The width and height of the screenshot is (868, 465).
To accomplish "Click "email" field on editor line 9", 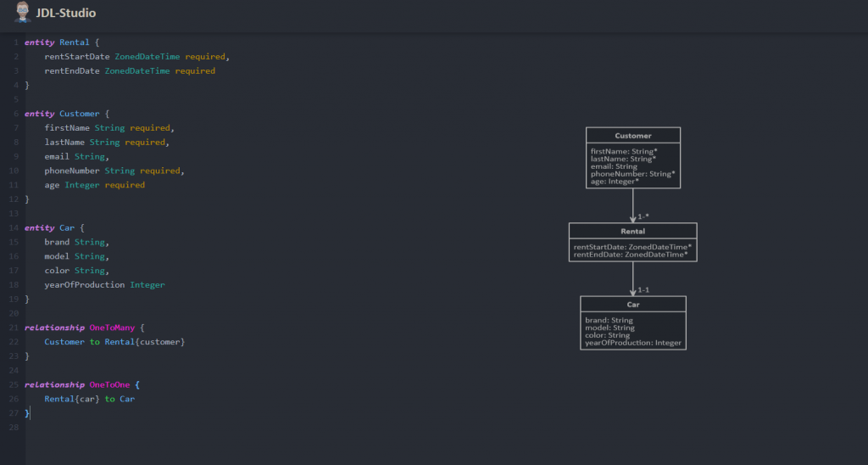I will tap(57, 157).
